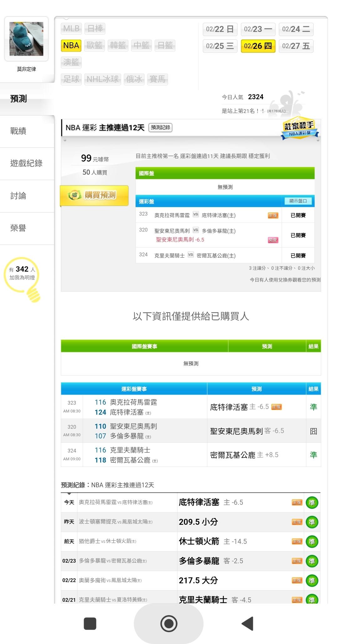The height and width of the screenshot is (644, 338).
Task: Click the 主推 tag in game 323 row
Action: coord(273,215)
